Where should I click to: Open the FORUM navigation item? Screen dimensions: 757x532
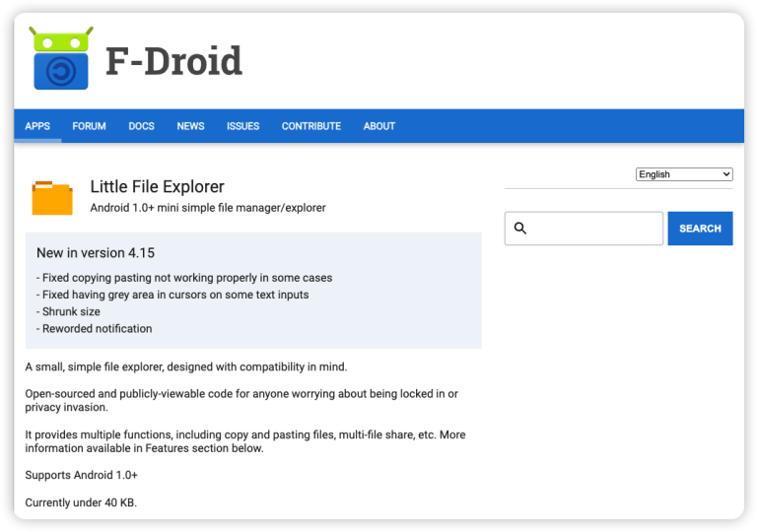click(x=89, y=126)
